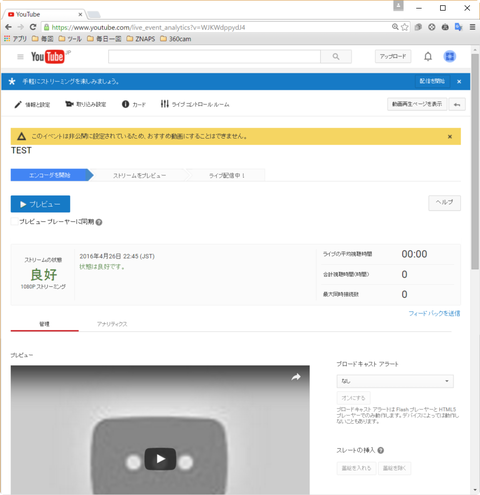The image size is (480, 495).
Task: Select the ストリームをプレビュー step
Action: click(x=139, y=175)
